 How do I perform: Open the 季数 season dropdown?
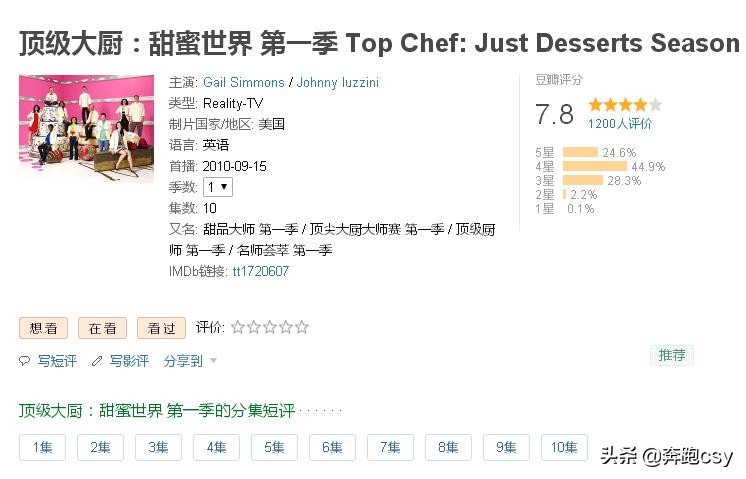click(218, 187)
